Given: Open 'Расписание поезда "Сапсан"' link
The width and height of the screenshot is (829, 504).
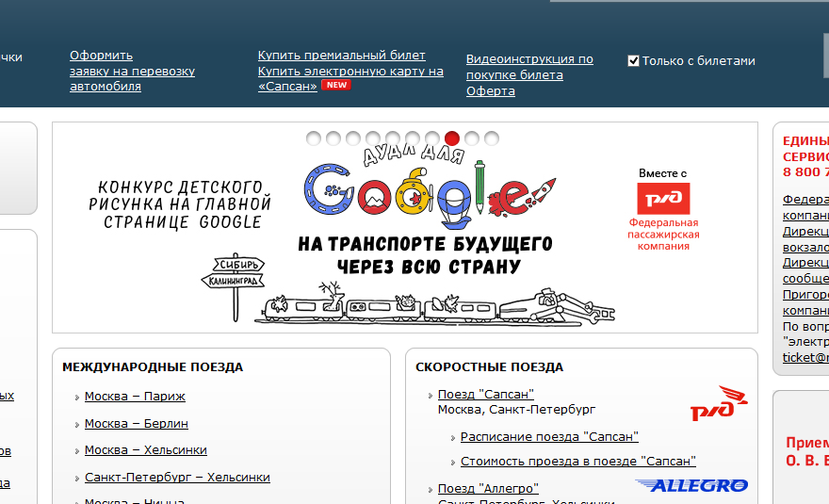Looking at the screenshot, I should point(549,437).
